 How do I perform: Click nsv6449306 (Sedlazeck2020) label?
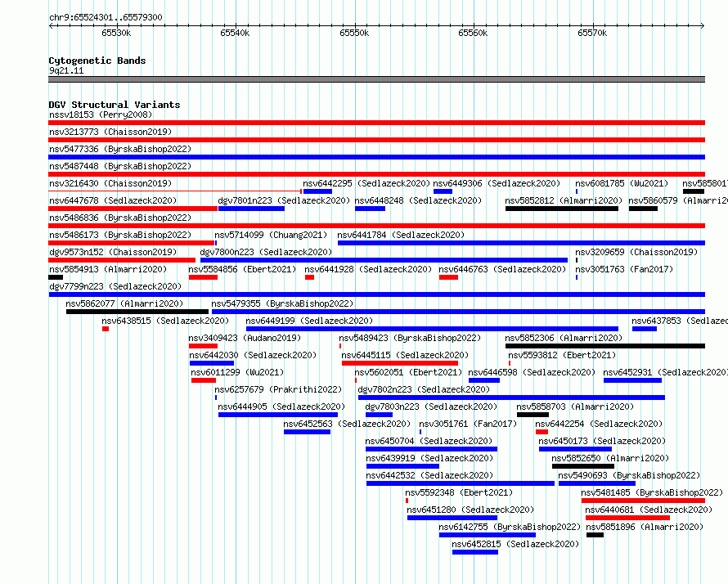(497, 183)
